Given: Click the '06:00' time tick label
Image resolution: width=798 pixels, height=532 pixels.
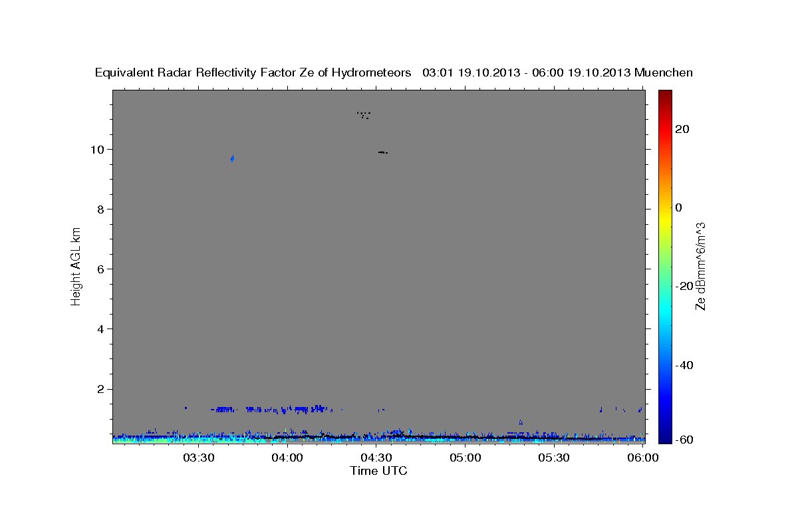Looking at the screenshot, I should pos(643,458).
